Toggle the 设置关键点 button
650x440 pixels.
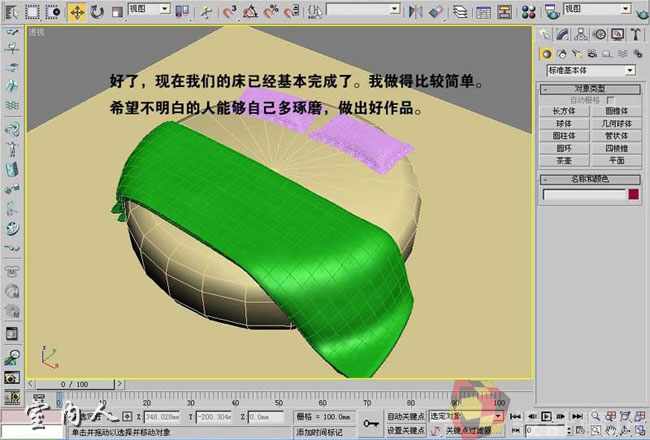405,430
